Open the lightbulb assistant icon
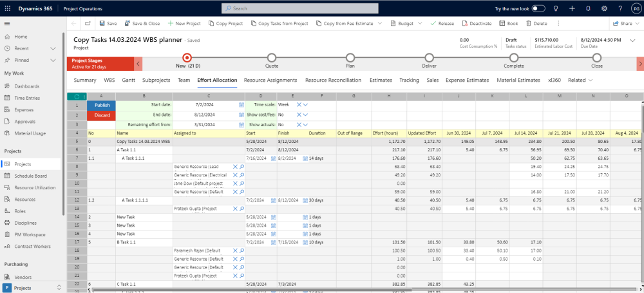Viewport: 644px width, 293px height. pos(556,8)
